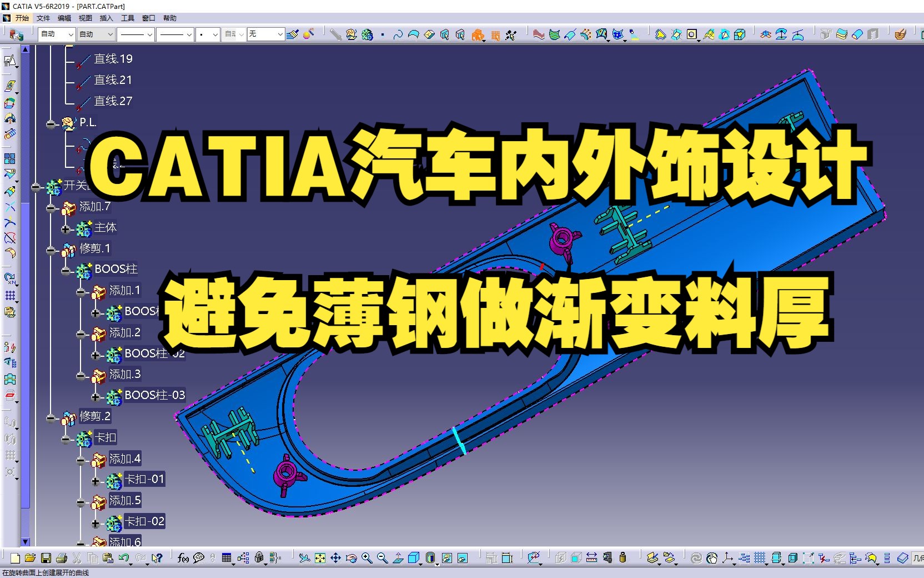The height and width of the screenshot is (578, 924).
Task: Click the Zoom Out magnifier icon
Action: point(382,558)
